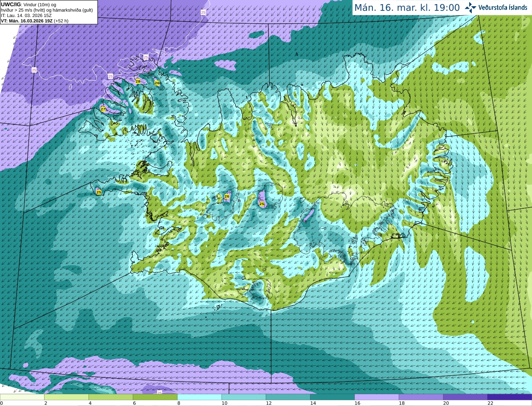The width and height of the screenshot is (532, 406).
Task: Click the 10–12 m/s turquoise swatch
Action: (x=244, y=397)
